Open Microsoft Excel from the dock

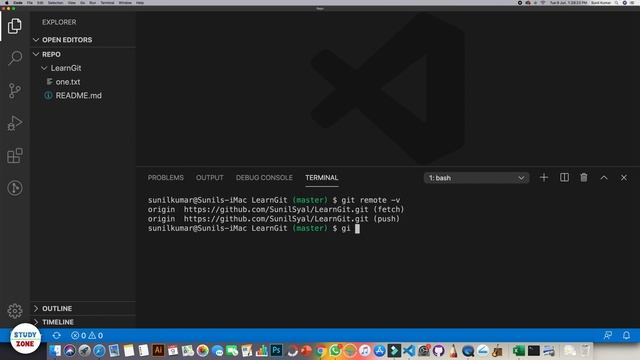[519, 351]
